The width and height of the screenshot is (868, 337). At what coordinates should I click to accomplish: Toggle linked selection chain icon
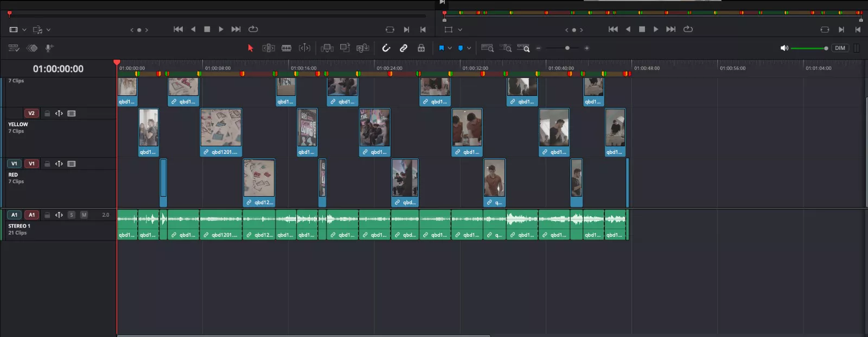click(404, 48)
